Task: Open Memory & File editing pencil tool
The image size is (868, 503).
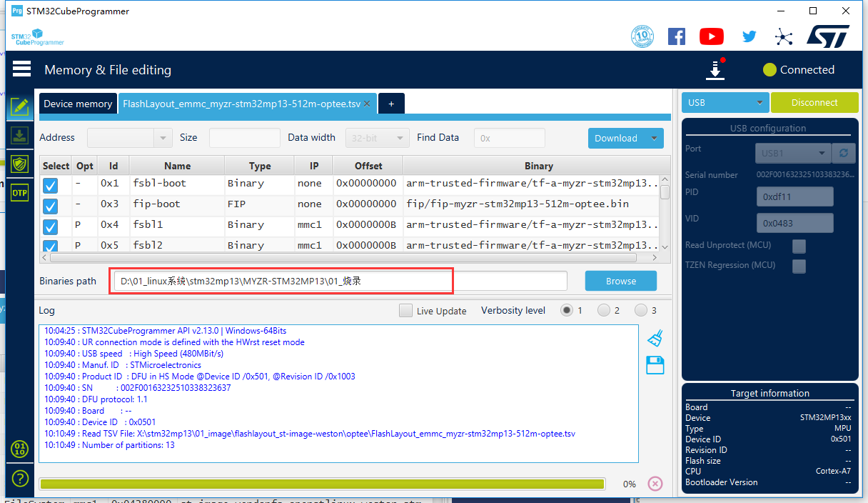Action: pos(20,108)
